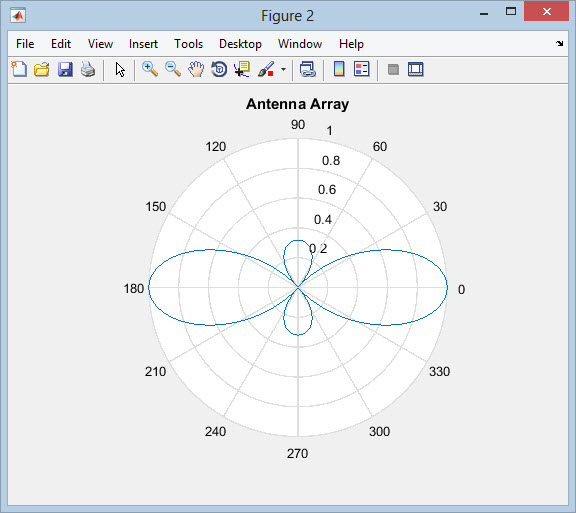
Task: Select the Zoom Out magnifier tool
Action: (173, 69)
